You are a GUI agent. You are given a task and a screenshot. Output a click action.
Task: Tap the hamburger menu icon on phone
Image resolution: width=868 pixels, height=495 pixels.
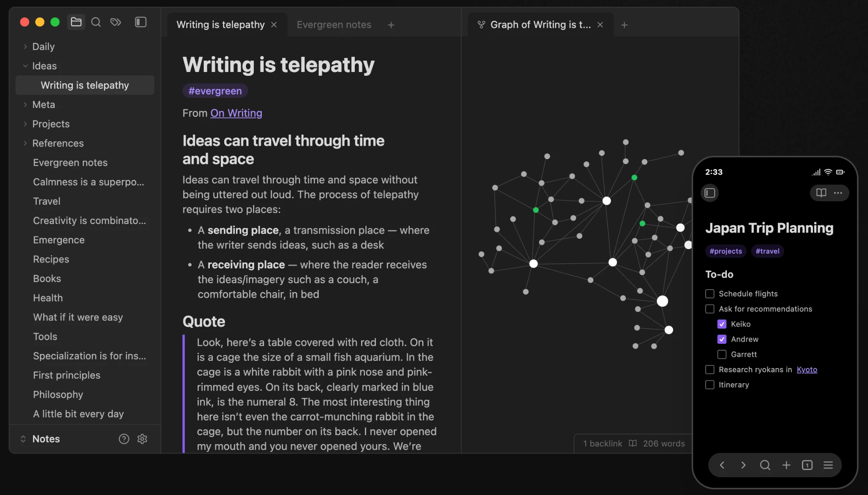pos(828,465)
